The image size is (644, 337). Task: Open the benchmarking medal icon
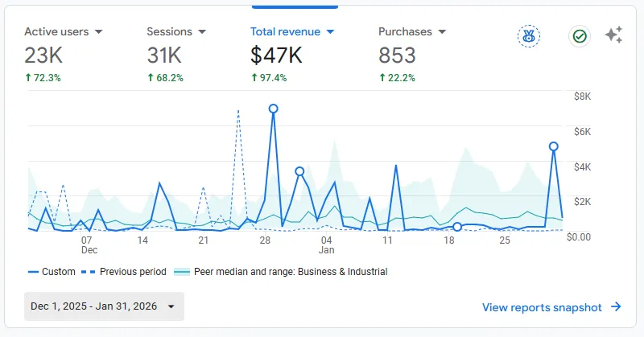[x=529, y=36]
